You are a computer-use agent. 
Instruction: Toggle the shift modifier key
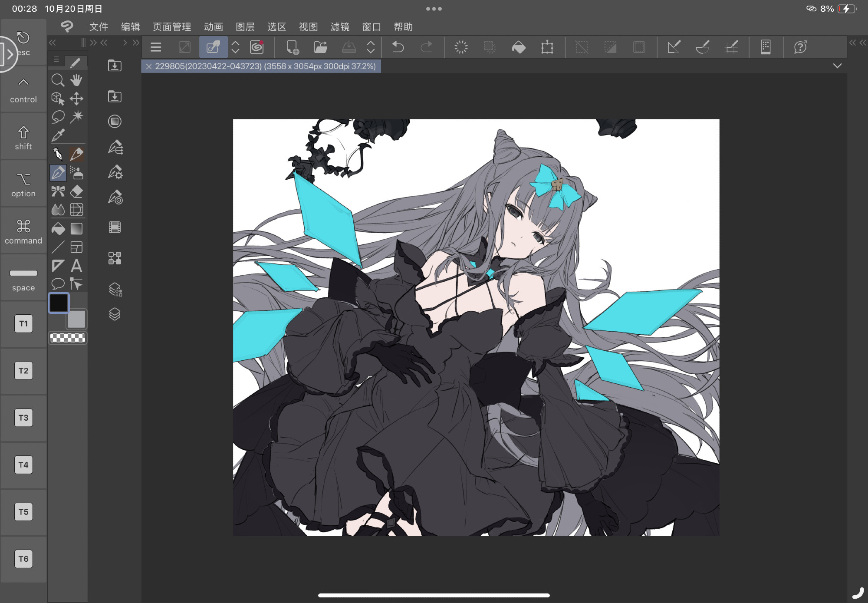(x=23, y=137)
